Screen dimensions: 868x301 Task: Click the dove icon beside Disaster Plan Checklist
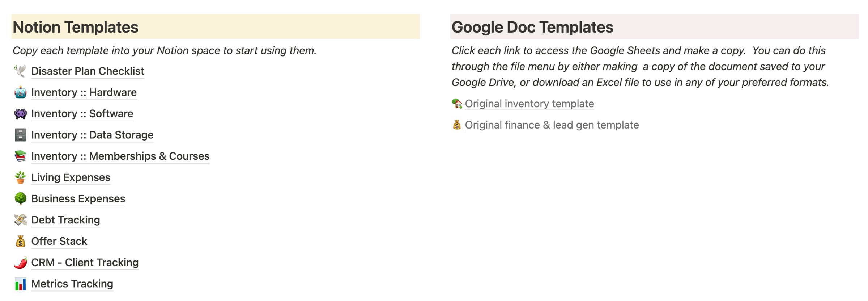20,71
